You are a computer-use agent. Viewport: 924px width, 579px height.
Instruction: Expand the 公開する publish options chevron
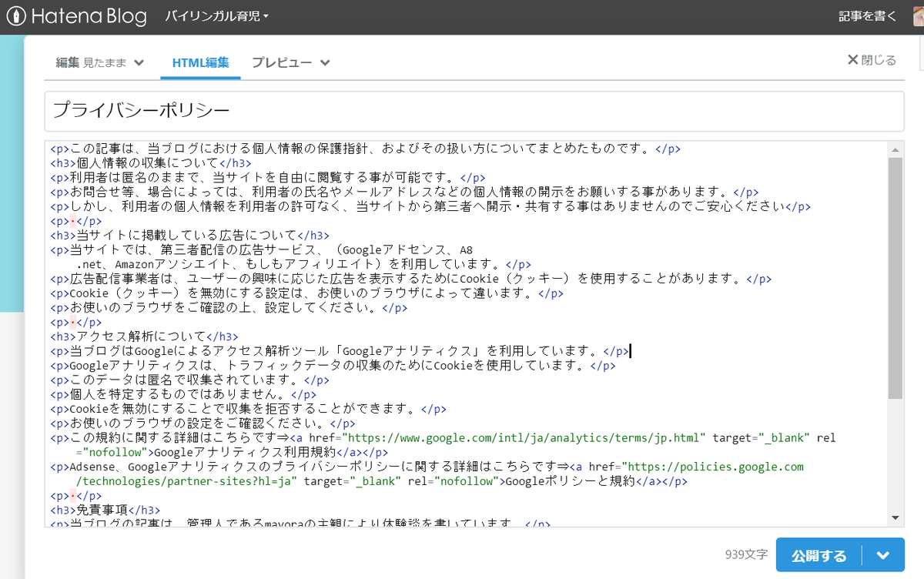pyautogui.click(x=882, y=554)
